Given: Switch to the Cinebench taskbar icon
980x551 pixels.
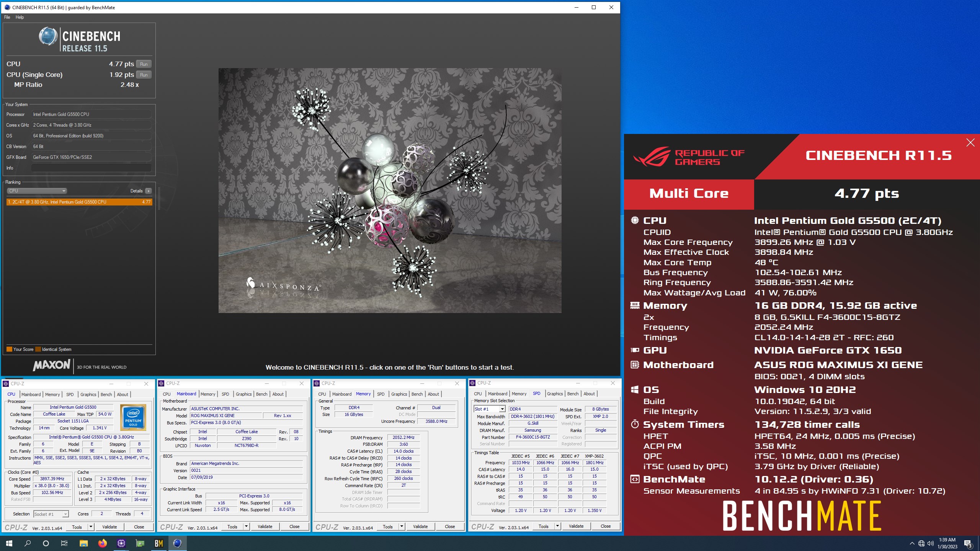Looking at the screenshot, I should [x=177, y=543].
